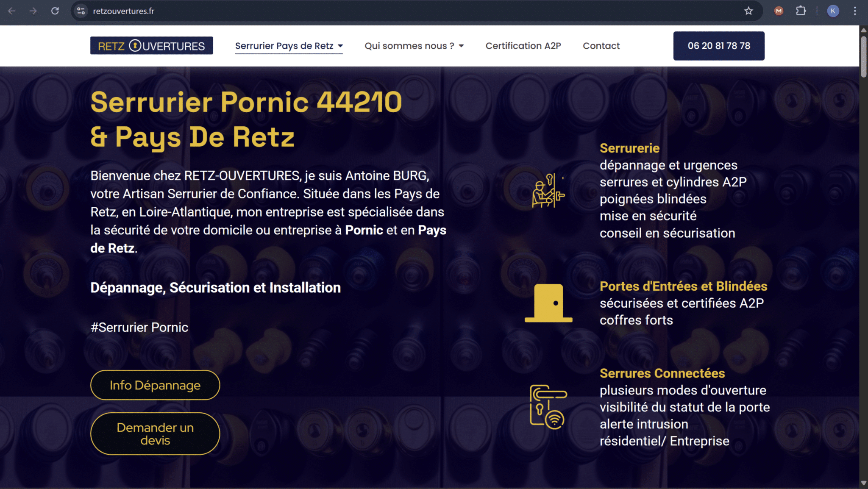The width and height of the screenshot is (868, 489).
Task: Click the yellow door icon
Action: (548, 303)
